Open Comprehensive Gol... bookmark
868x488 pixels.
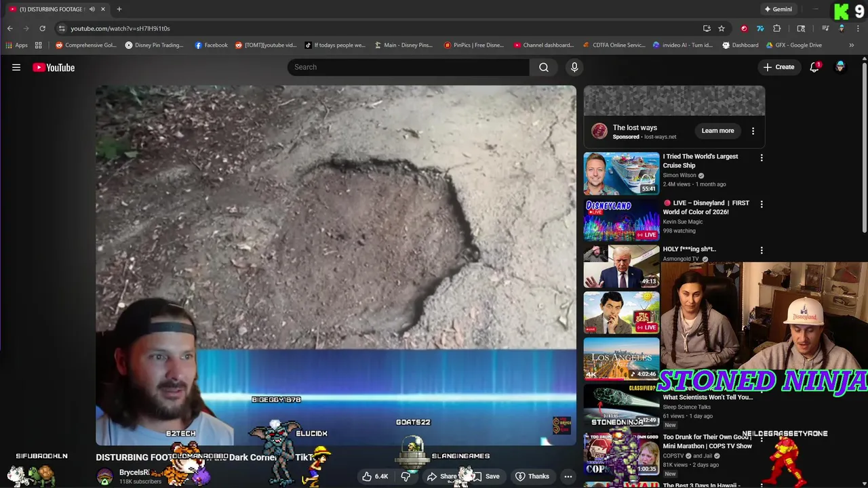86,45
